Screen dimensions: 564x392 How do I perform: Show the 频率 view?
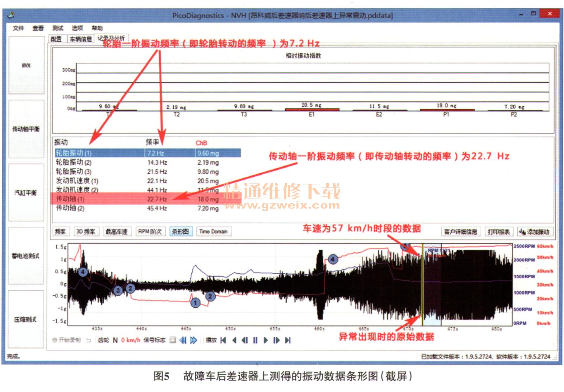[x=60, y=231]
